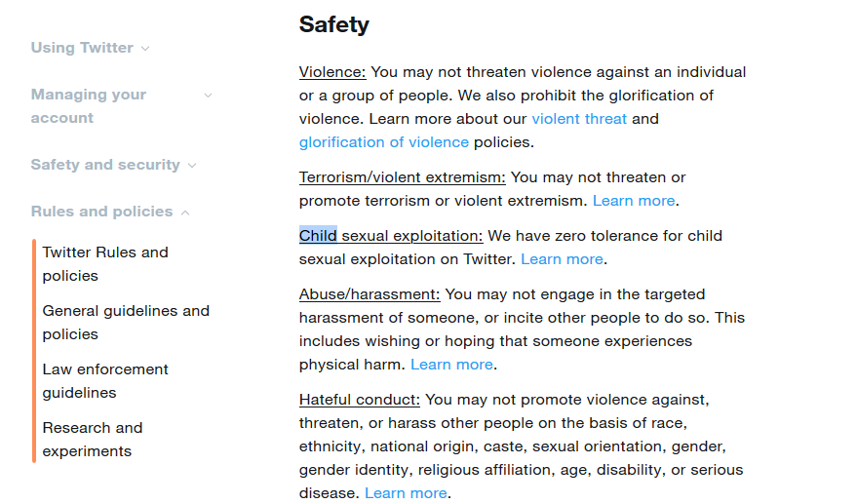Expand the chevron beside Managing your account
Image resolution: width=857 pixels, height=504 pixels.
208,96
